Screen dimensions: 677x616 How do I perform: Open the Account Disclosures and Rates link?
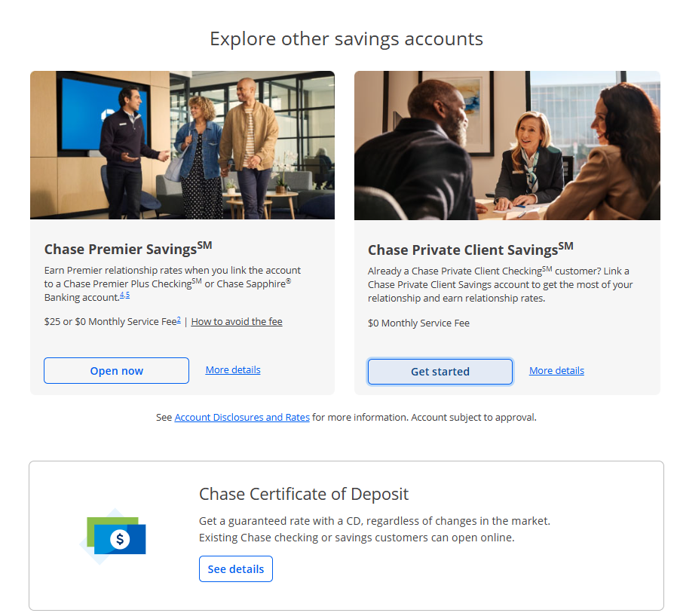pos(242,417)
